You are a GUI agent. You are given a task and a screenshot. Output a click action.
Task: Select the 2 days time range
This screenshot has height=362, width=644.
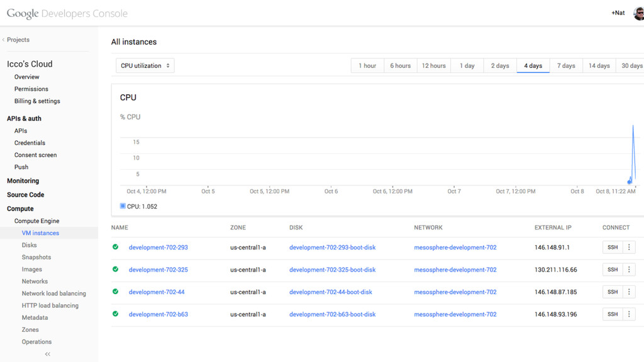tap(500, 65)
